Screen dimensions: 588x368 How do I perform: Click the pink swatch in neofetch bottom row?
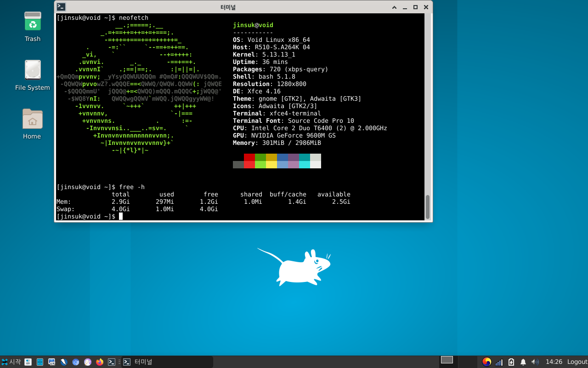(x=294, y=165)
